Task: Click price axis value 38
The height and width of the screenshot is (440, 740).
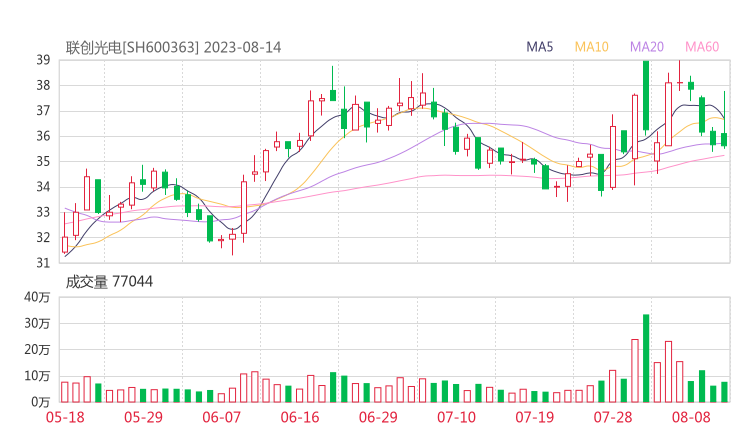Action: point(43,85)
